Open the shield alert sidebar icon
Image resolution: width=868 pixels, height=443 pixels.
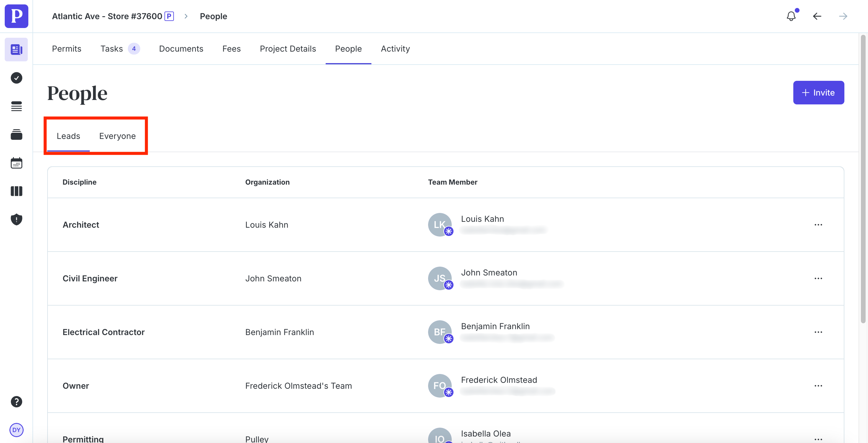coord(16,219)
